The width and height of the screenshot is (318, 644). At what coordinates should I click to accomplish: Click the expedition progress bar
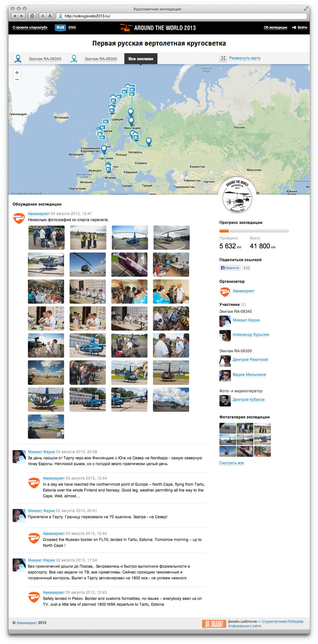[254, 231]
